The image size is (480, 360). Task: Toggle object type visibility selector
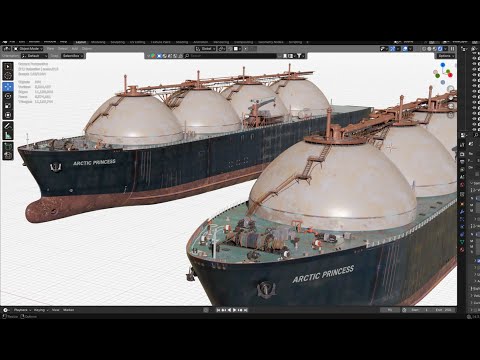(x=383, y=49)
